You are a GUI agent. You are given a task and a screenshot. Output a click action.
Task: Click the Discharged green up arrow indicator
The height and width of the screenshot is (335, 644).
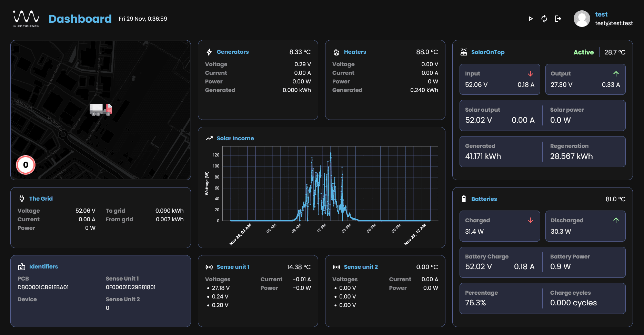point(616,220)
